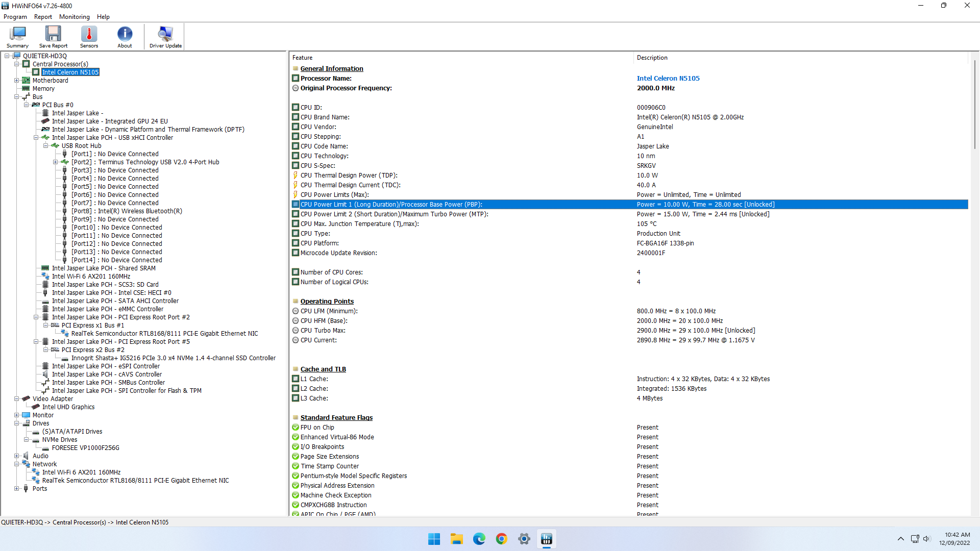Select Intel Jasper Lake PCH eMMC Controller
Viewport: 980px width, 551px height.
pyautogui.click(x=108, y=309)
